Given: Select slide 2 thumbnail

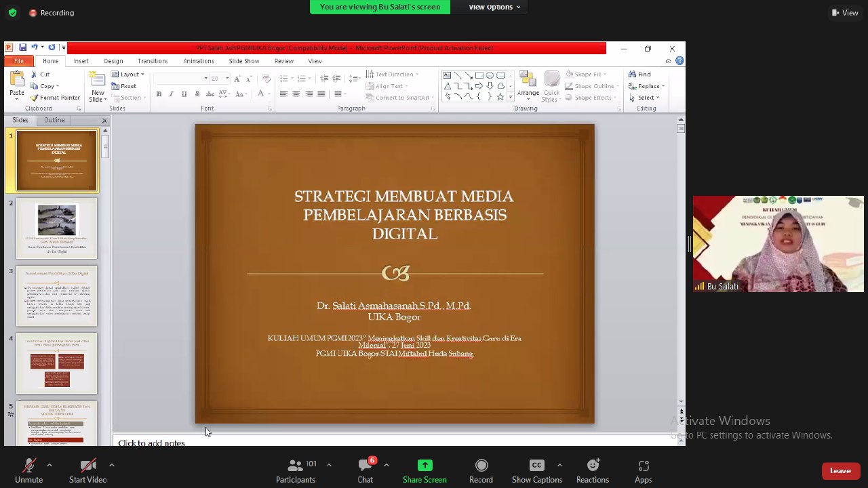Looking at the screenshot, I should click(57, 228).
